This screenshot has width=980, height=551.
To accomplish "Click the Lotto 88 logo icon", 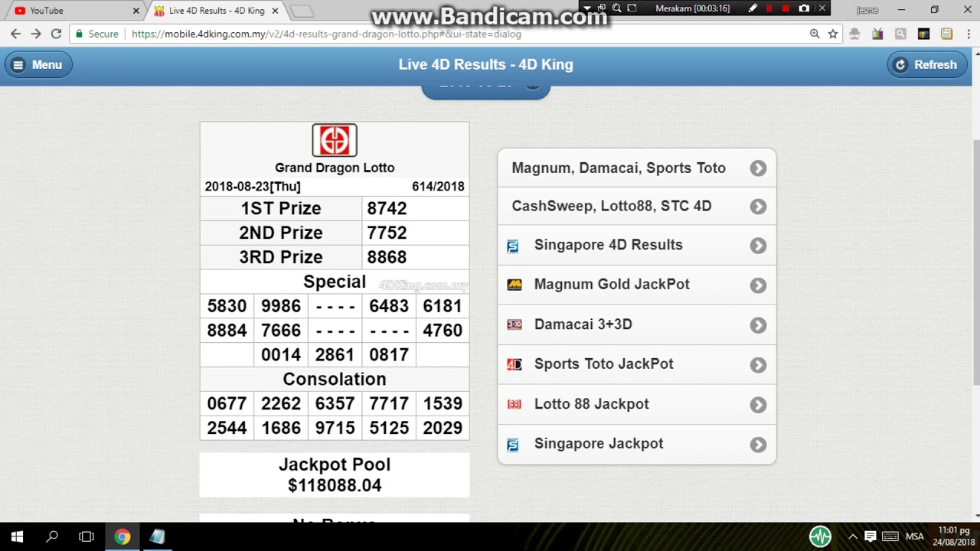I will pos(514,404).
